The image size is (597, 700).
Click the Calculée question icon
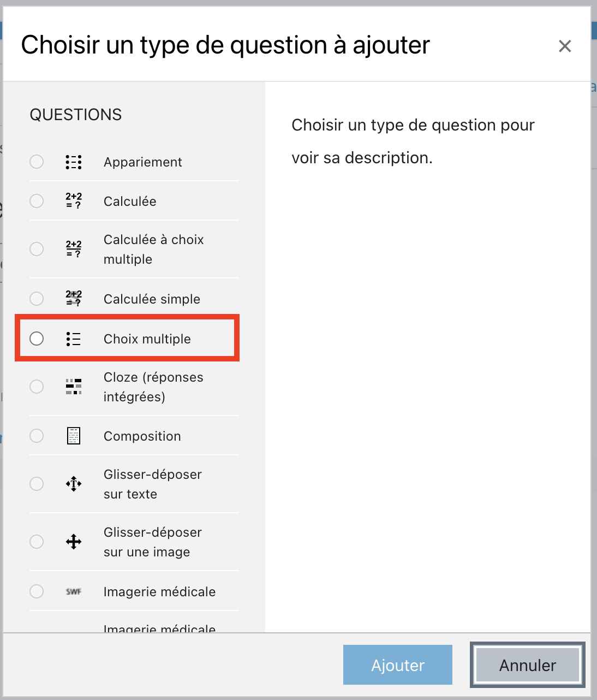tap(74, 201)
